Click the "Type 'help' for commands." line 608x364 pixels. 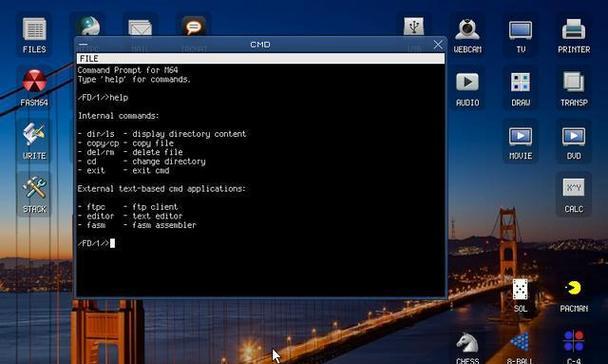click(x=134, y=79)
